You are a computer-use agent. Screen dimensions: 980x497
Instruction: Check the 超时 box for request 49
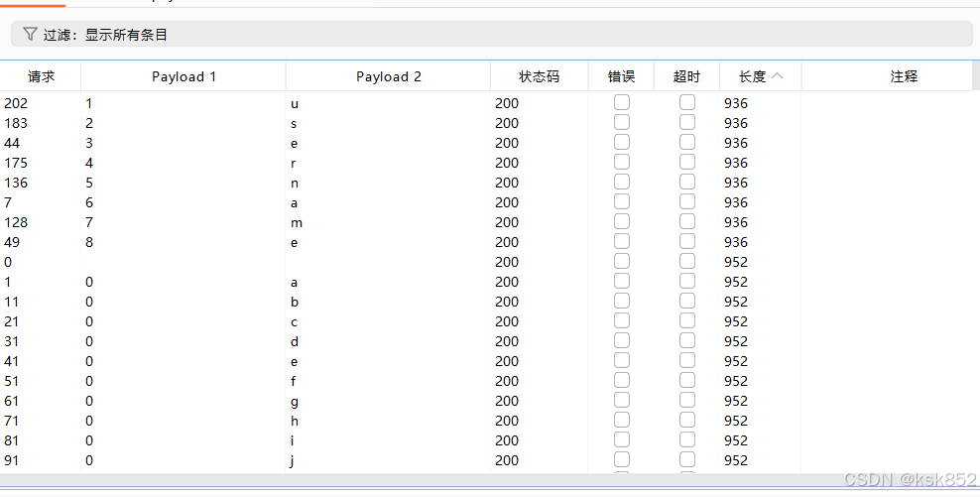point(686,241)
